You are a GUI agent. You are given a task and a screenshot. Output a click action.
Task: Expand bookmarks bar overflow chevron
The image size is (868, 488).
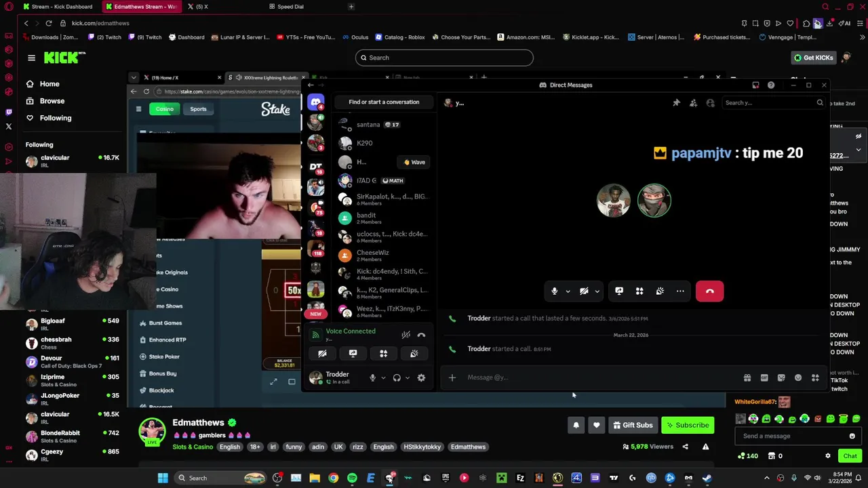862,37
